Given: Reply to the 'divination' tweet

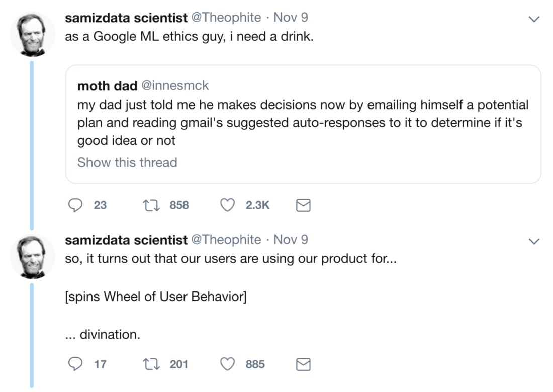Looking at the screenshot, I should coord(75,364).
